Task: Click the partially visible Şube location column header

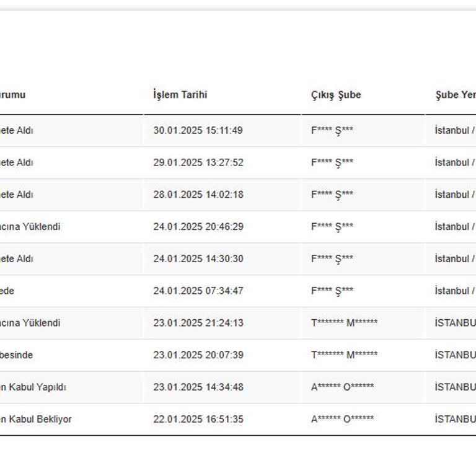Action: (455, 95)
